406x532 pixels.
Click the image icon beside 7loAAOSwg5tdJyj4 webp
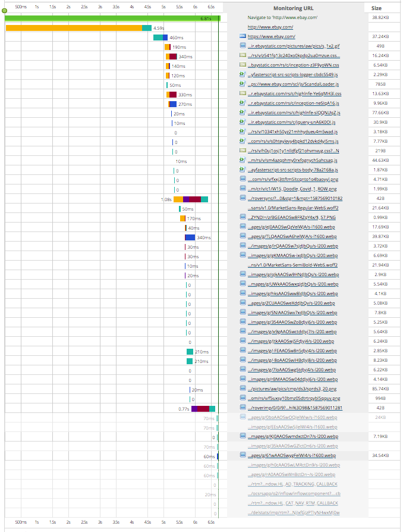[x=243, y=369]
